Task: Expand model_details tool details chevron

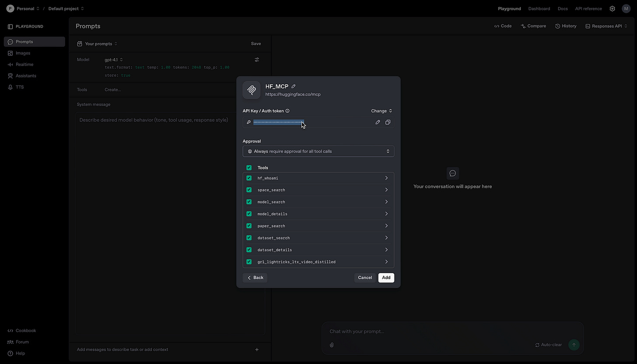Action: (386, 214)
